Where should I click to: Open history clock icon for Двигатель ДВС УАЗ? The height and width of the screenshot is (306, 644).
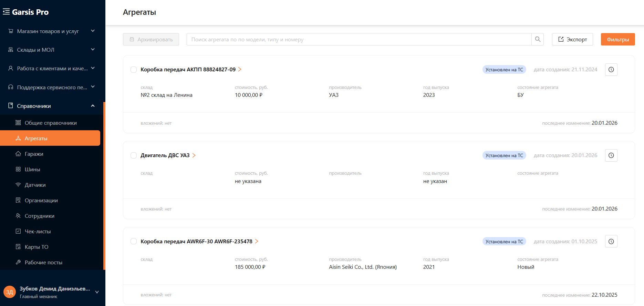pos(611,155)
